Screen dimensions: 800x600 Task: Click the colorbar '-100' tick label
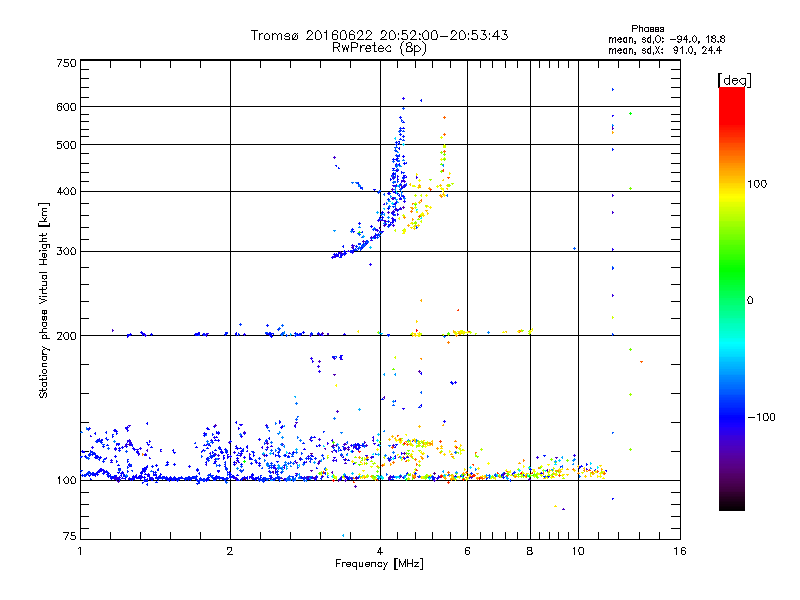pos(761,417)
